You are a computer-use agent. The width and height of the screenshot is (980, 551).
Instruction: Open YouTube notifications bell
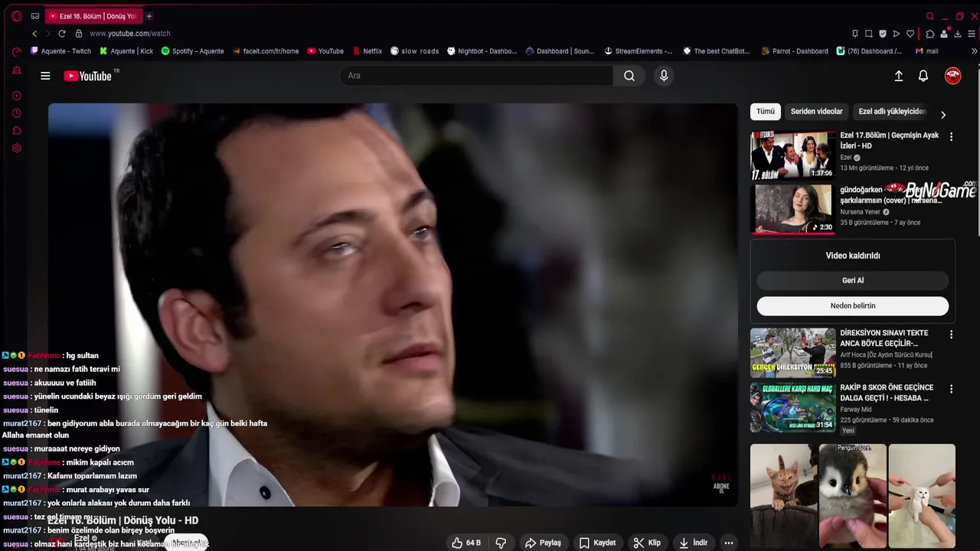tap(923, 76)
